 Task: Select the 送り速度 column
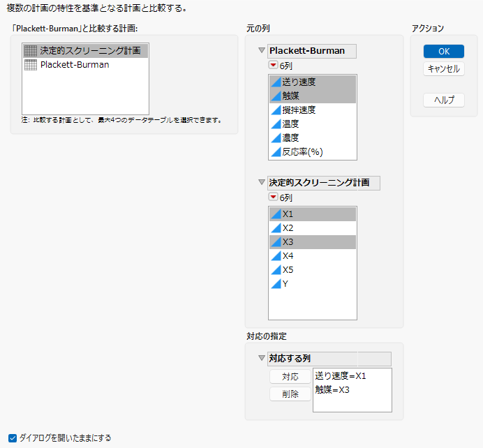pyautogui.click(x=313, y=82)
